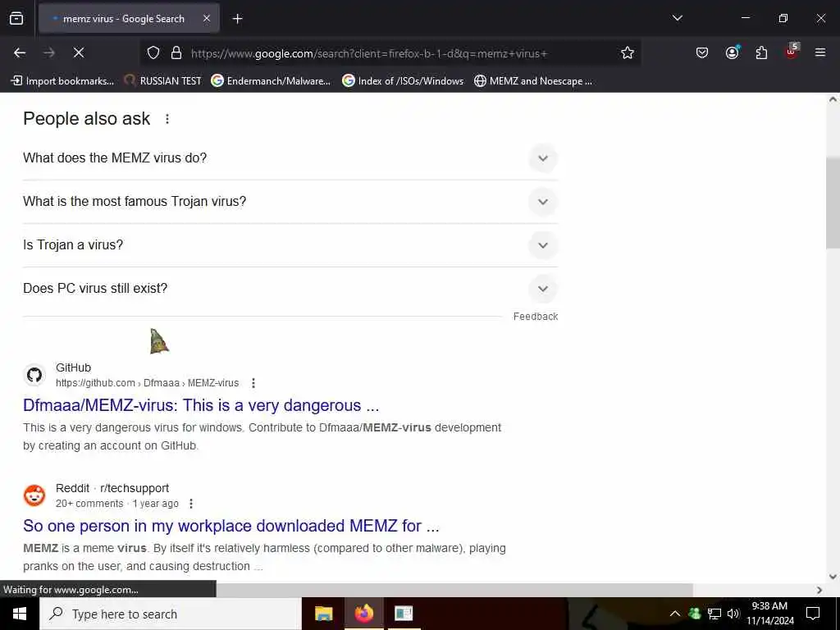Open the network tray icon
Screen dimensions: 840x630
[x=714, y=614]
